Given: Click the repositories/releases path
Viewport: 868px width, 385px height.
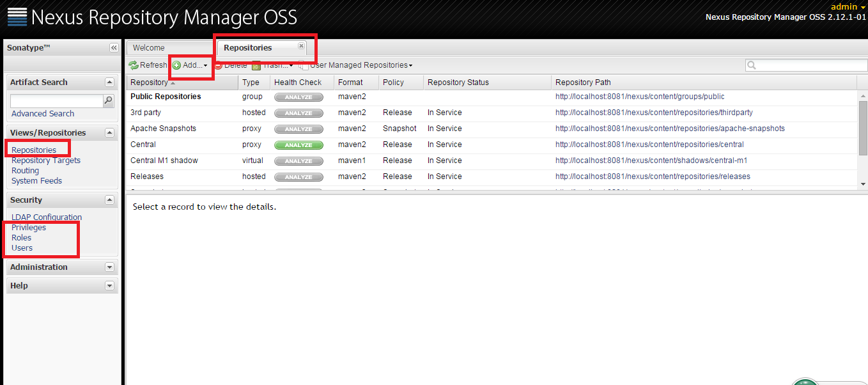Looking at the screenshot, I should [653, 177].
